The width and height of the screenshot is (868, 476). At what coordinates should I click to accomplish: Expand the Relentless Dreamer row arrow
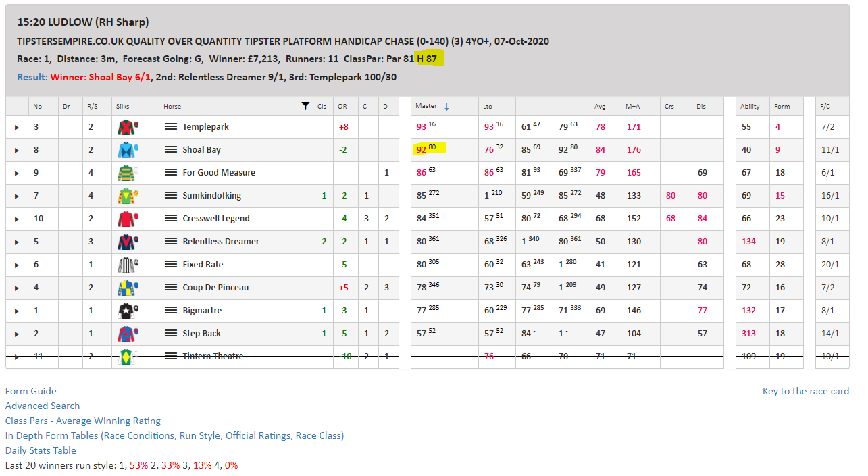tap(17, 242)
